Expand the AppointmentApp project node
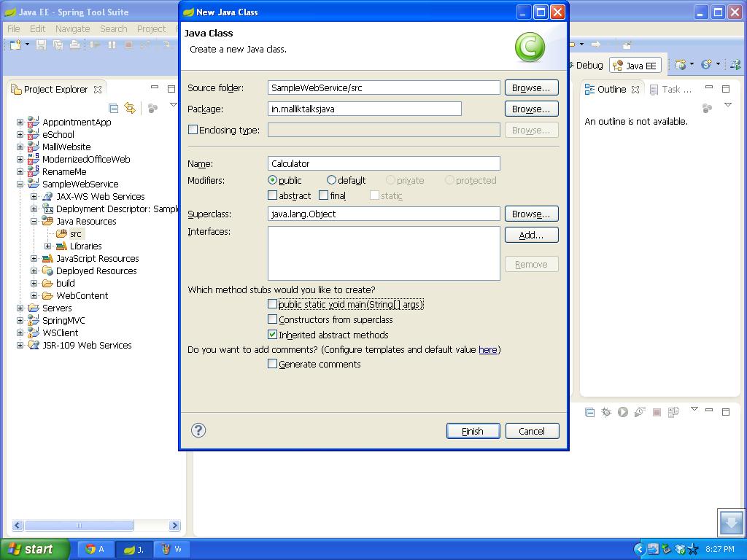Image resolution: width=747 pixels, height=560 pixels. point(20,122)
